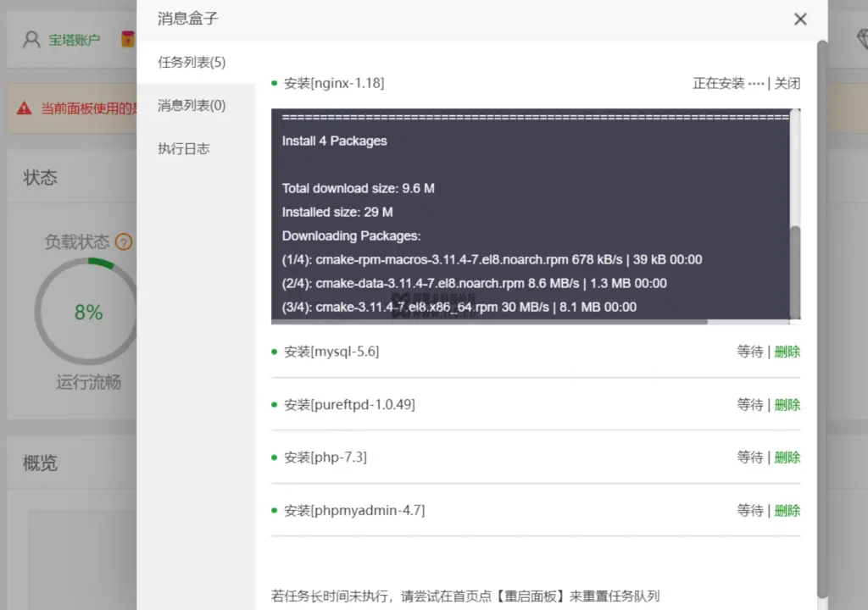Select the 安装[php-7.3] task title

click(x=325, y=457)
